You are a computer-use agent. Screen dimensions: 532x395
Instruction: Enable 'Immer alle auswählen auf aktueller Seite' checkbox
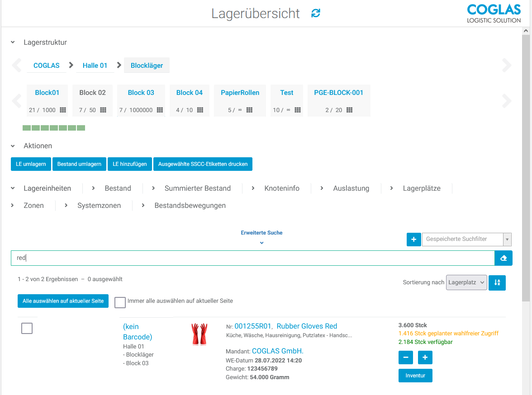click(x=120, y=302)
